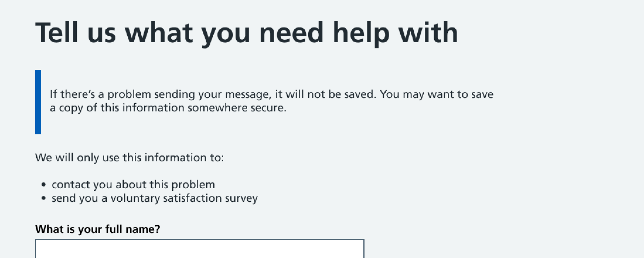644x258 pixels.
Task: Click "We will only use this information to:" text
Action: pos(130,158)
